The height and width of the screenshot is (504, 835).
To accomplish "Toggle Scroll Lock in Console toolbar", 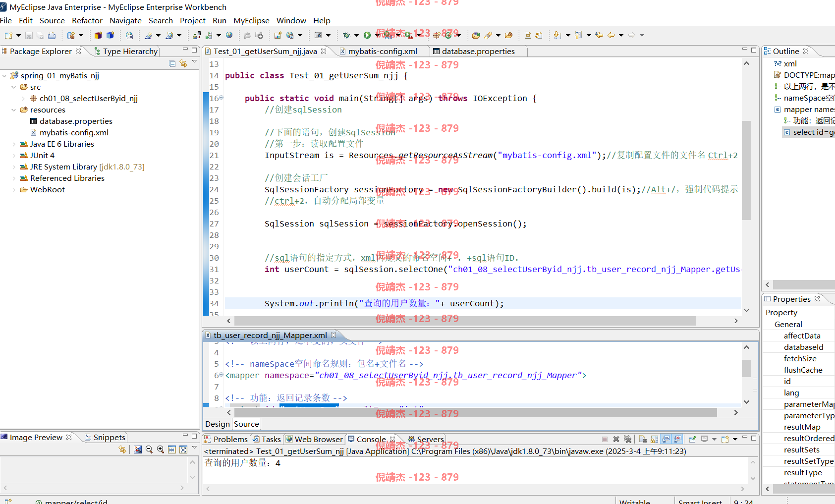I will click(x=654, y=439).
